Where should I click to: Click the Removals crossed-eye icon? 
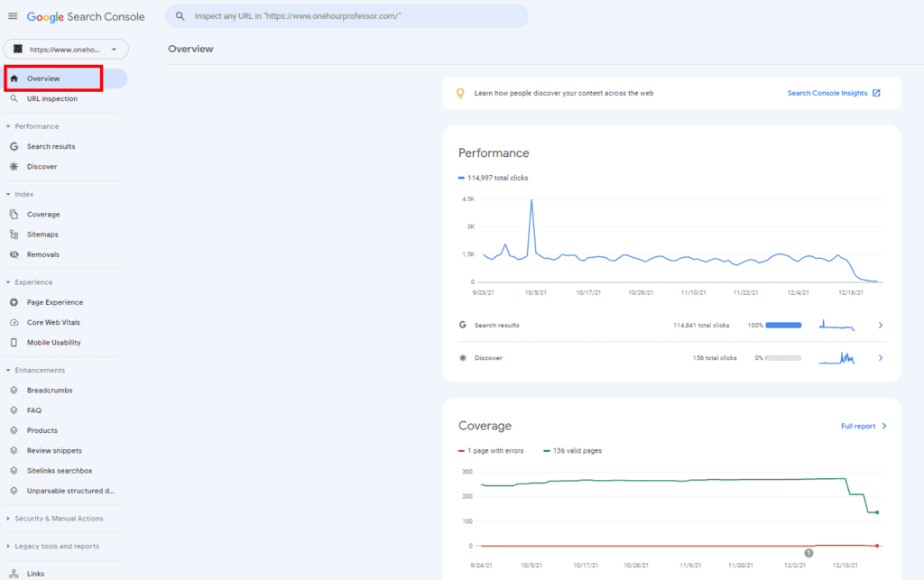[x=14, y=254]
